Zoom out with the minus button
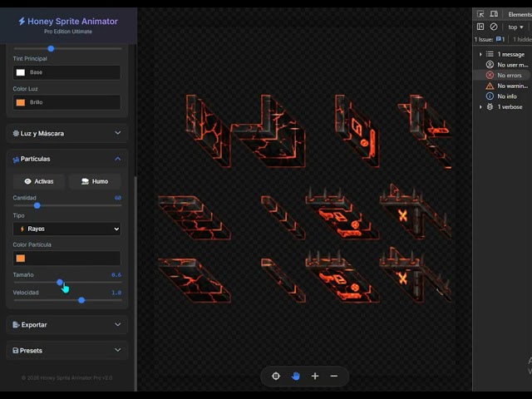532x399 pixels. [x=334, y=376]
